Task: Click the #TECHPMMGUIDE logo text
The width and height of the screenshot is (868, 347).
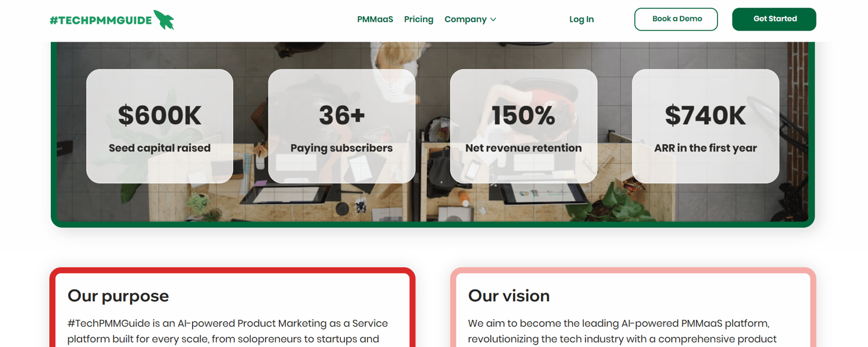Action: pos(101,20)
